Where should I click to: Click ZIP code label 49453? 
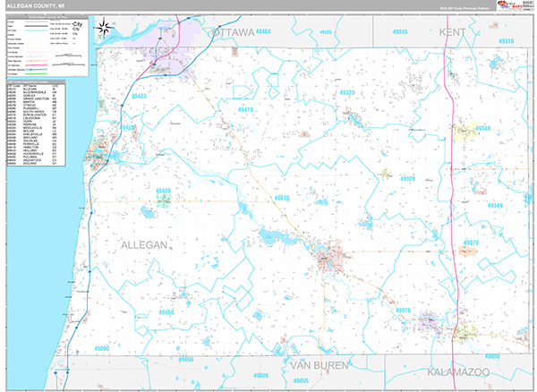coord(127,128)
